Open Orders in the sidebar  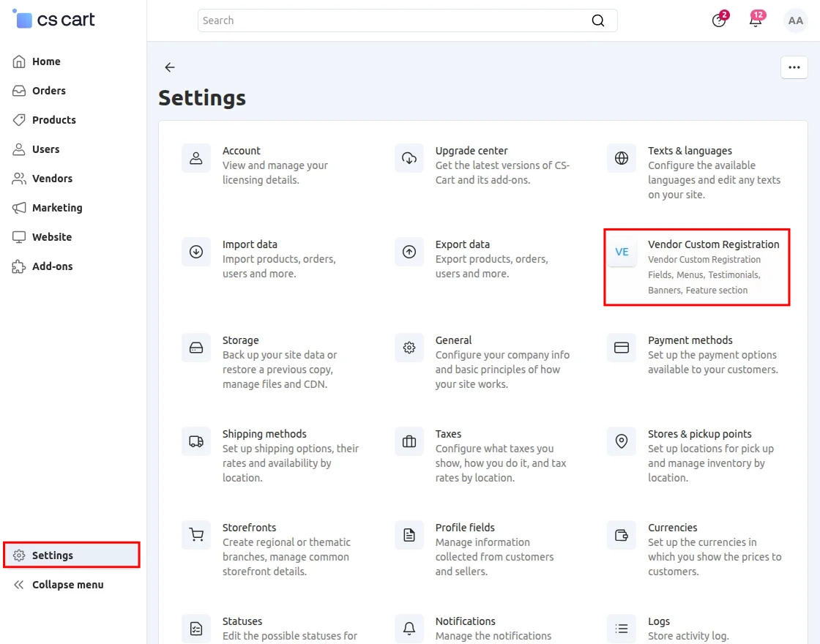[48, 91]
